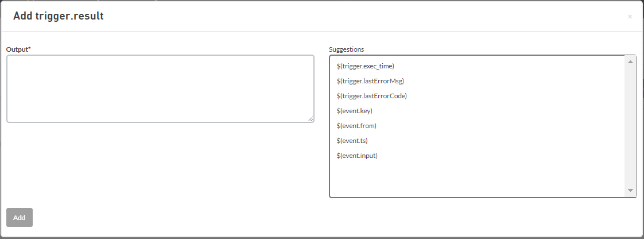Click the Add trigger.result dialog title
The height and width of the screenshot is (239, 644).
(59, 16)
